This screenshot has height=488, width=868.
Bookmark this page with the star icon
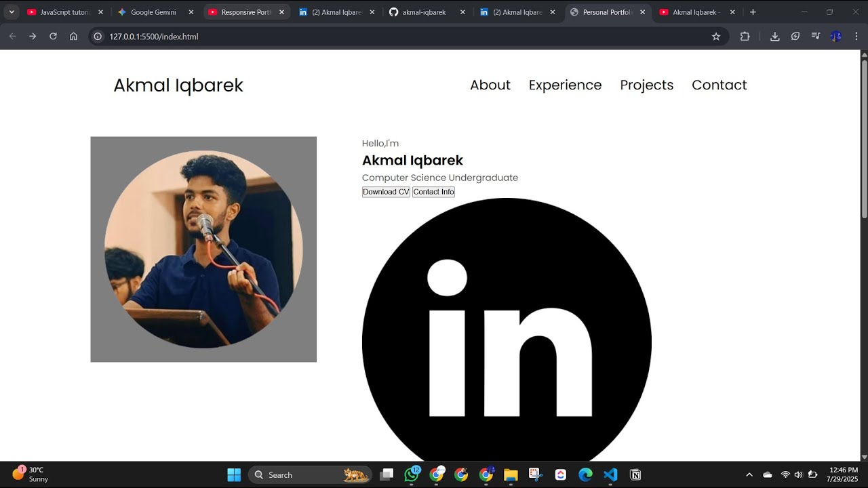pyautogui.click(x=716, y=37)
